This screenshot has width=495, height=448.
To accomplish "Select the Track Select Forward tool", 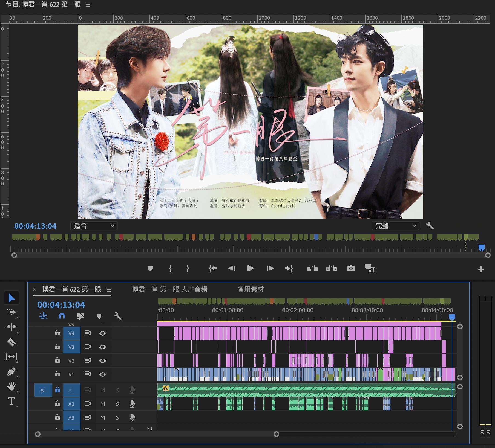I will pos(11,312).
